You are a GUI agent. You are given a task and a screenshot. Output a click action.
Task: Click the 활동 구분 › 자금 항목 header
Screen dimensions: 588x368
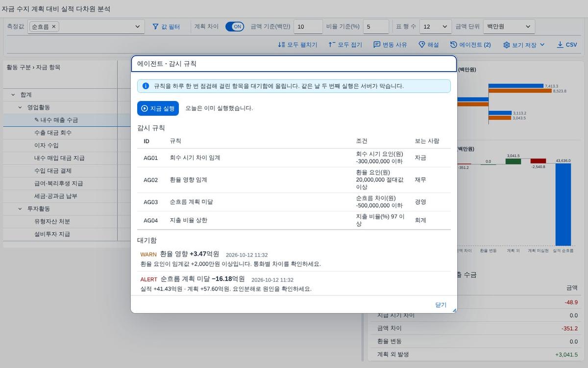33,67
